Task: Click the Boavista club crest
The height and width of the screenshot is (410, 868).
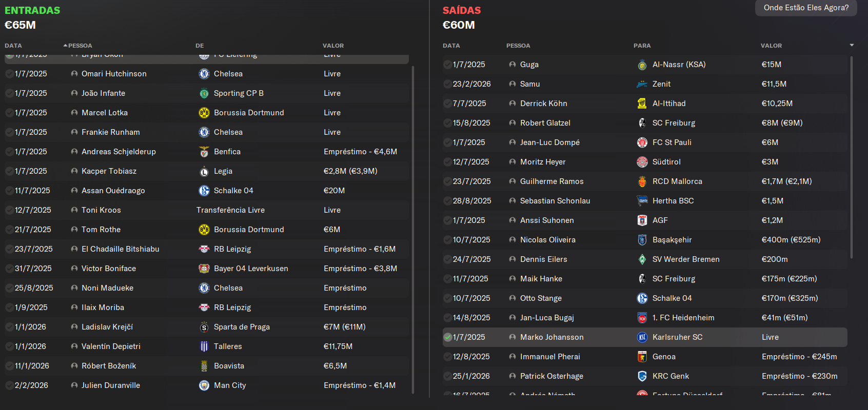Action: point(204,366)
